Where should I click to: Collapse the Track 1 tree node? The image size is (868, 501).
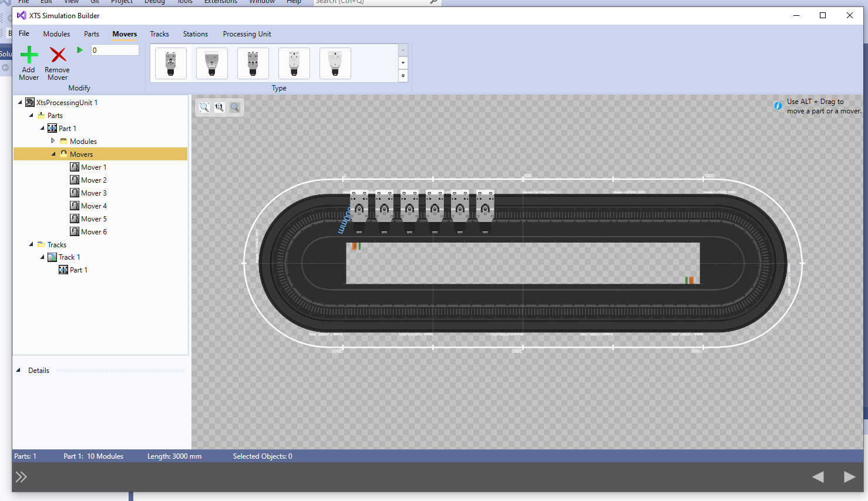click(x=42, y=257)
